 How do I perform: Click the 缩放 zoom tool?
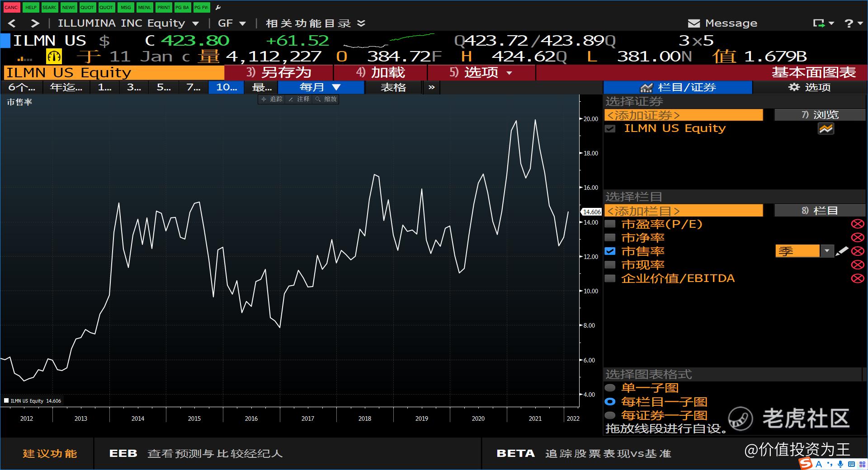(x=326, y=99)
